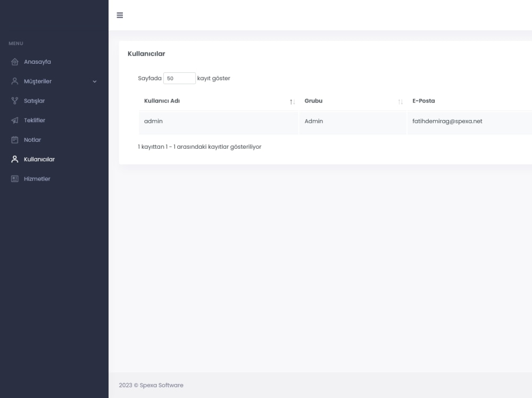Click the records-per-page field showing 50
The height and width of the screenshot is (398, 532).
[179, 78]
